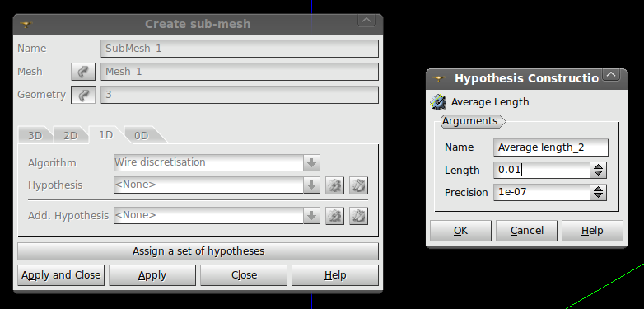
Task: Click the Average length_2 name field
Action: coord(551,147)
